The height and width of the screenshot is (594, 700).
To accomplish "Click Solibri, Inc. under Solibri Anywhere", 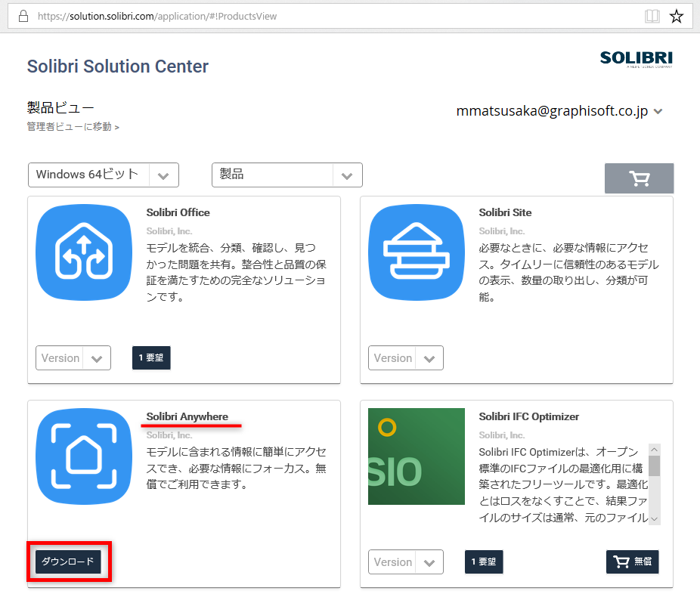I will [x=169, y=435].
